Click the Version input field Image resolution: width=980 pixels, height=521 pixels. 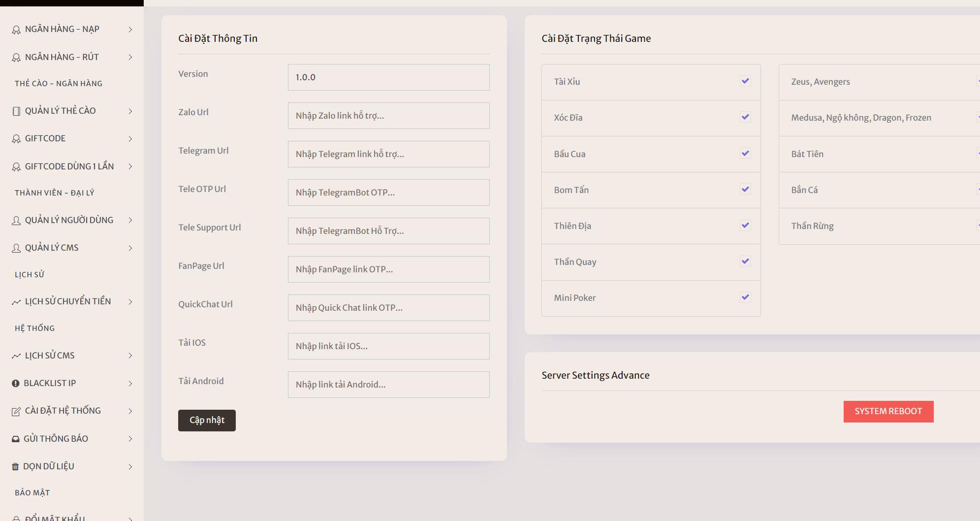(389, 77)
